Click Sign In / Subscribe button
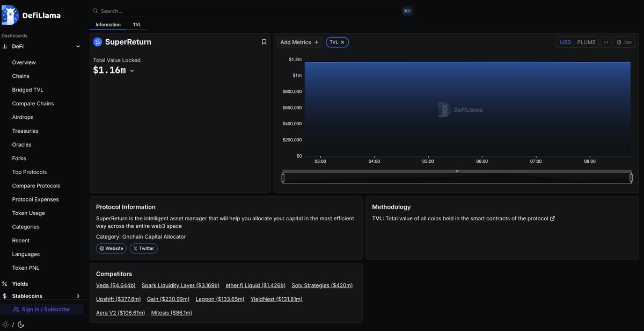The height and width of the screenshot is (331, 644). [x=42, y=310]
